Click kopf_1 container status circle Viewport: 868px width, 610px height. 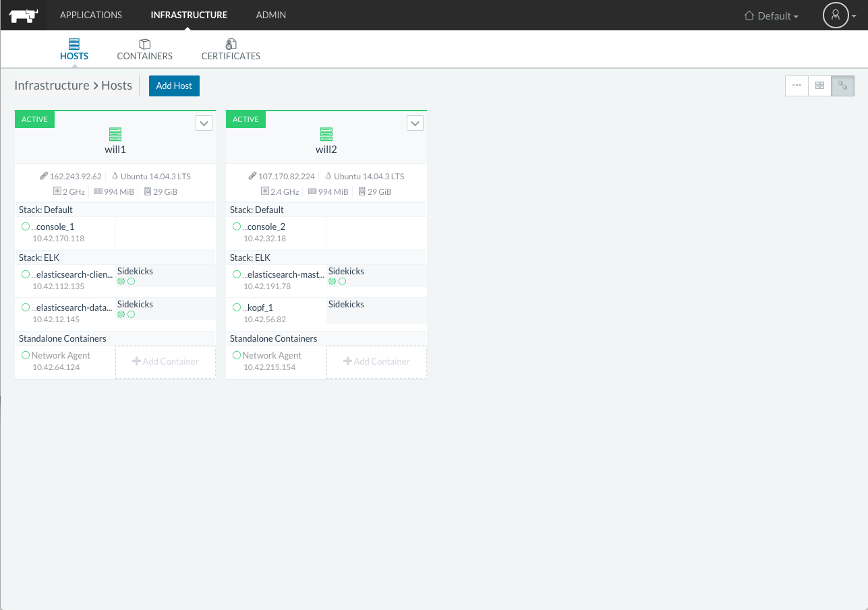(237, 307)
